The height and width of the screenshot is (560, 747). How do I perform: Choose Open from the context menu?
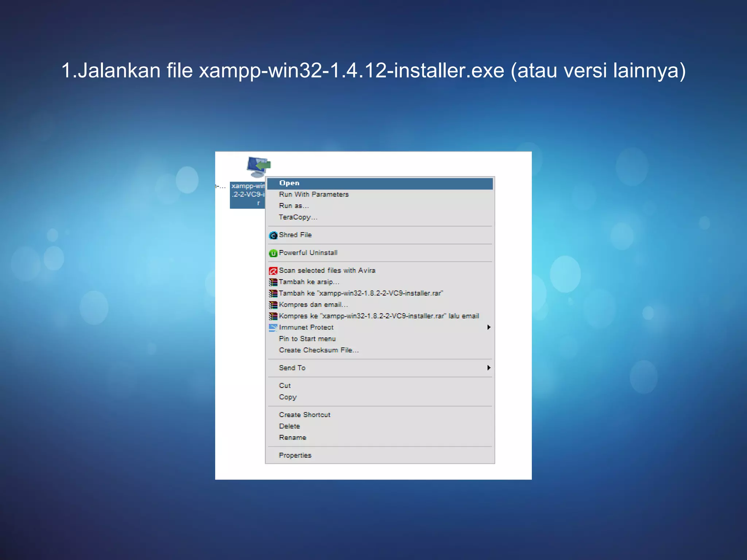380,183
